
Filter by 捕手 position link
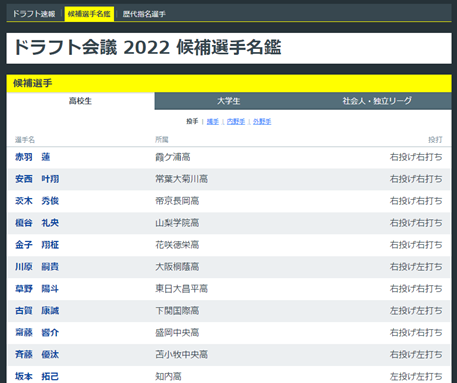213,122
